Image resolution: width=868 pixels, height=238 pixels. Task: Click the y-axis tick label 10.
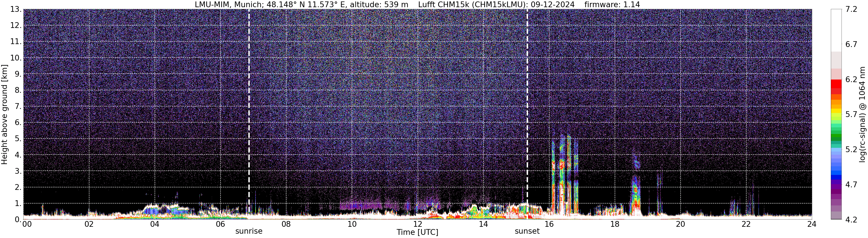tap(16, 58)
